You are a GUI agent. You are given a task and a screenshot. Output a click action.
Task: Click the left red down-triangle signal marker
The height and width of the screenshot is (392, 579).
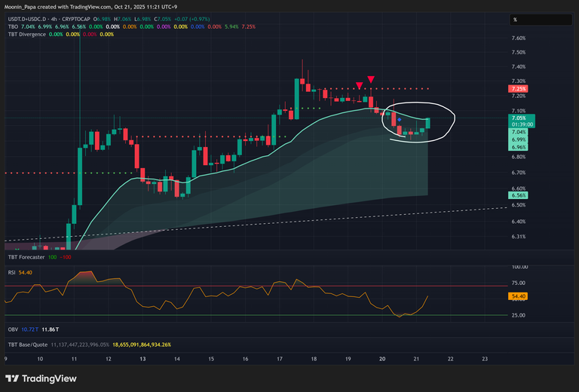click(x=359, y=86)
